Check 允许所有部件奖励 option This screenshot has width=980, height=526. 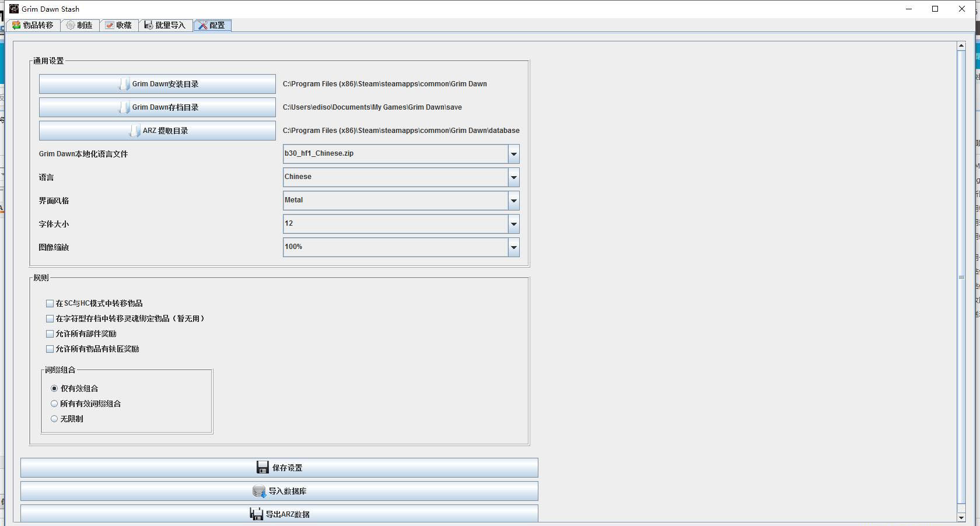pos(50,334)
